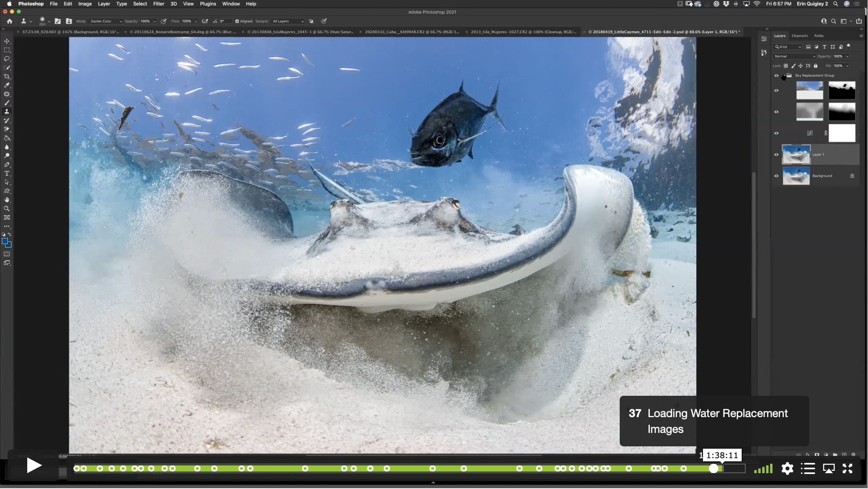
Task: Select the Hand tool
Action: (7, 200)
